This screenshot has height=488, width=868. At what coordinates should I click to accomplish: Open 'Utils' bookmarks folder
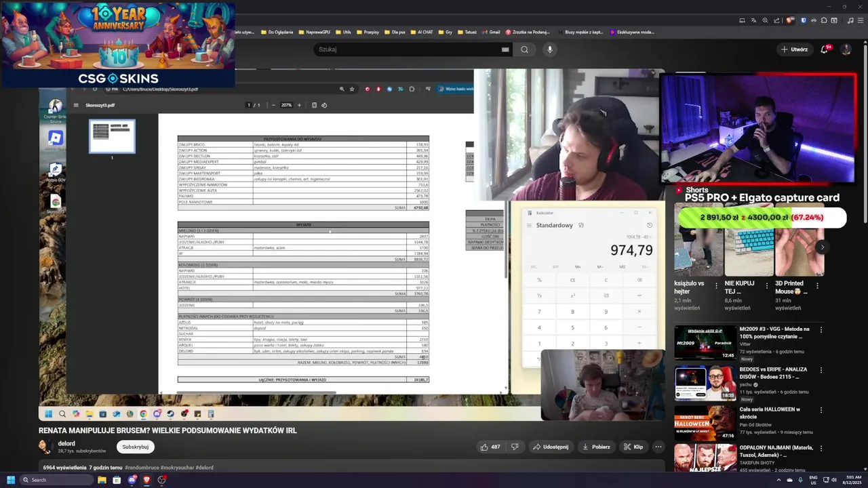(343, 32)
